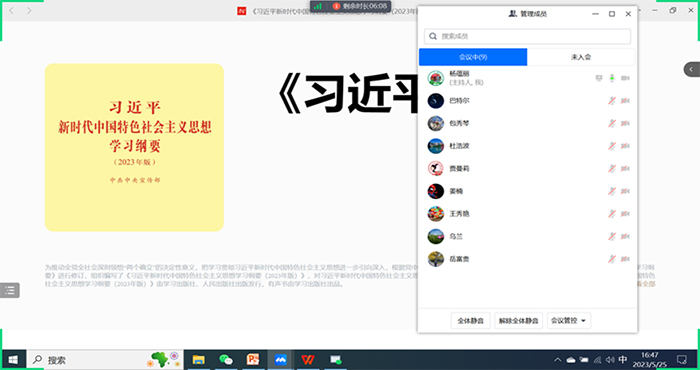
Task: Select the yellow book cover thumbnail
Action: pos(134,147)
